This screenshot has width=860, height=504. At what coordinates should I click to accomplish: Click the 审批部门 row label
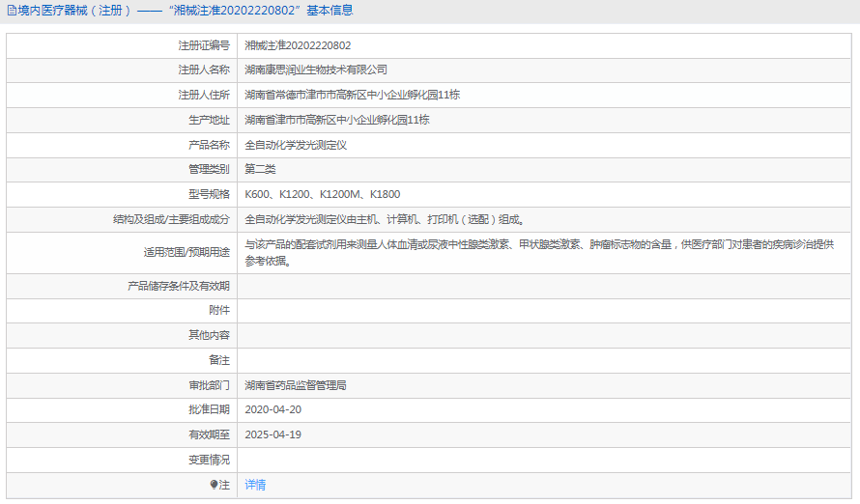[209, 385]
